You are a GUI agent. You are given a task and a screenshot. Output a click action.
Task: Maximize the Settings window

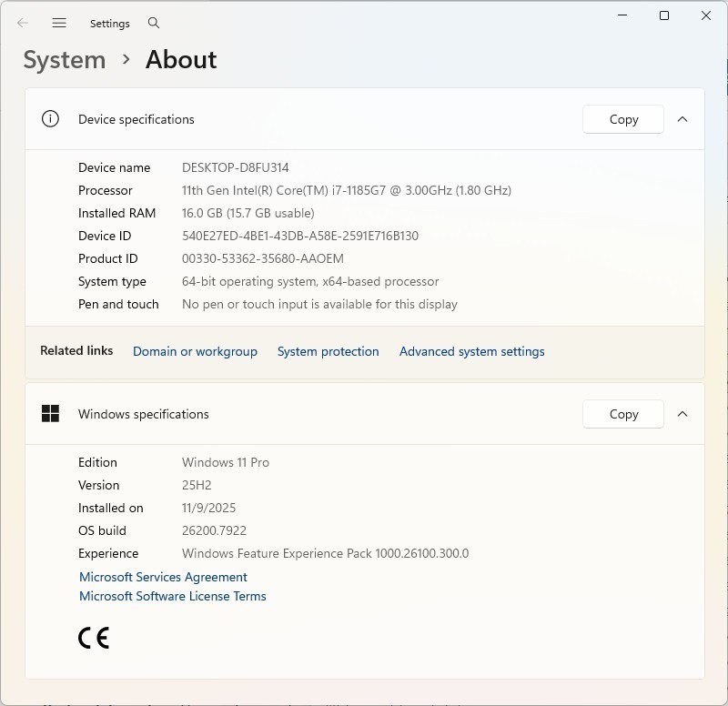click(664, 15)
